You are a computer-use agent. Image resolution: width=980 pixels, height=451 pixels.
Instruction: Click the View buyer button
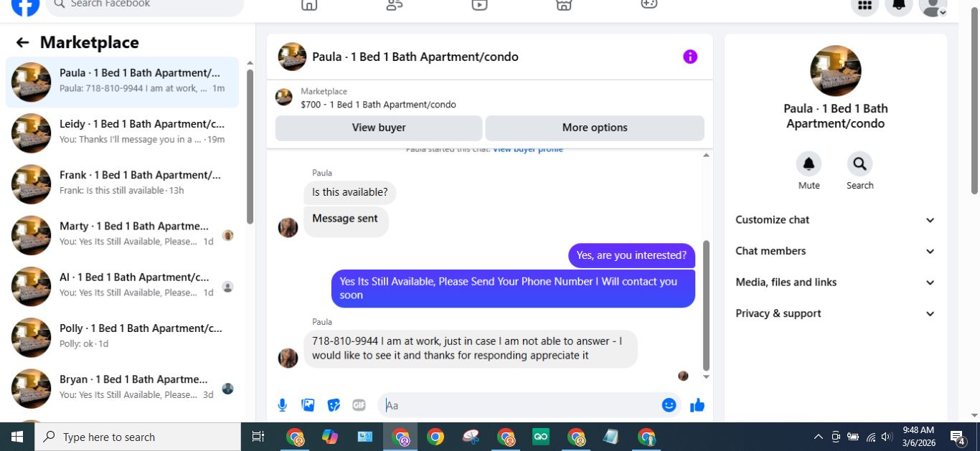click(379, 128)
